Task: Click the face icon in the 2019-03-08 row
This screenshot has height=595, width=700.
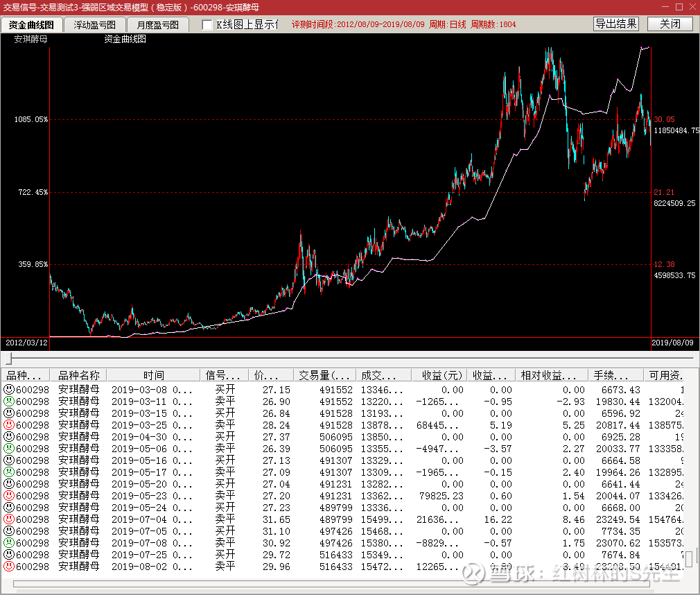Action: point(9,390)
